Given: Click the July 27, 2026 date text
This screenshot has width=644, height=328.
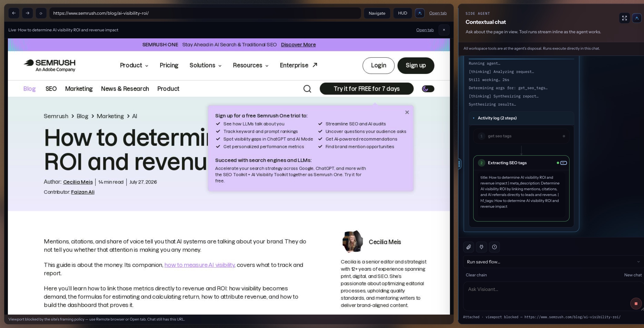Looking at the screenshot, I should 143,182.
